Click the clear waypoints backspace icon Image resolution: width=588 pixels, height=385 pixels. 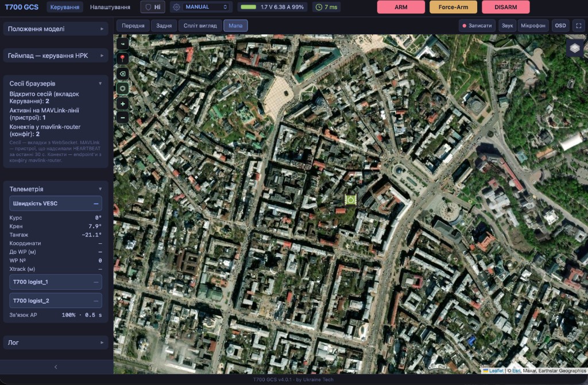point(122,74)
